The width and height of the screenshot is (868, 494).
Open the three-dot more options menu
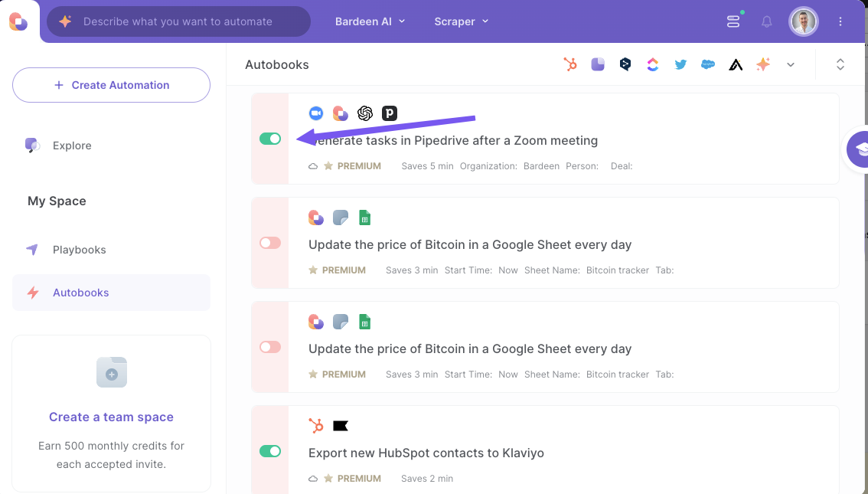pos(840,21)
